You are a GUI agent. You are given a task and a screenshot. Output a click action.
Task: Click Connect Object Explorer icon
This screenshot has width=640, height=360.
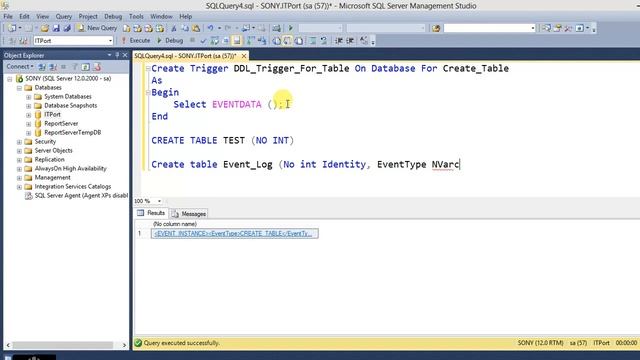[42, 67]
